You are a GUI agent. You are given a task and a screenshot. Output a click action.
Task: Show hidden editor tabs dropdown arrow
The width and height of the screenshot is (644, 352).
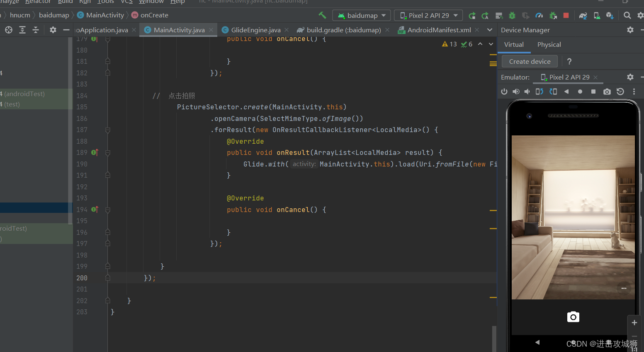point(490,30)
